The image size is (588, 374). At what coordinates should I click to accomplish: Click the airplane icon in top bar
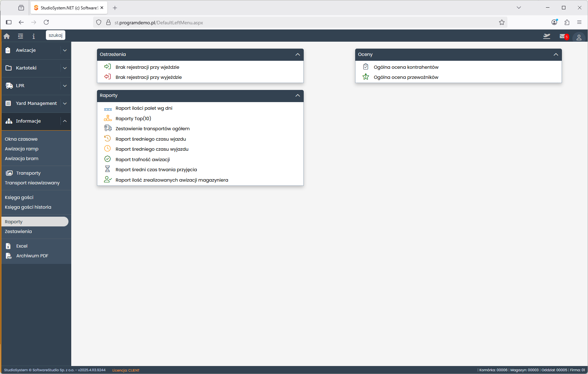tap(547, 36)
